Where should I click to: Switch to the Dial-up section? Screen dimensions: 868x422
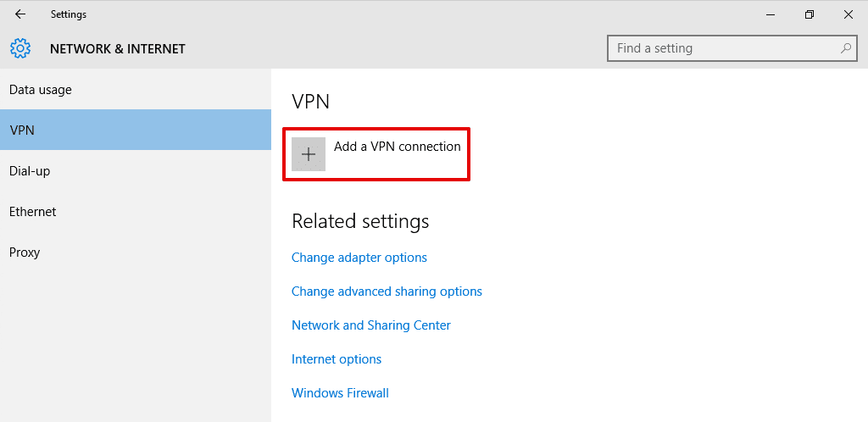point(30,171)
